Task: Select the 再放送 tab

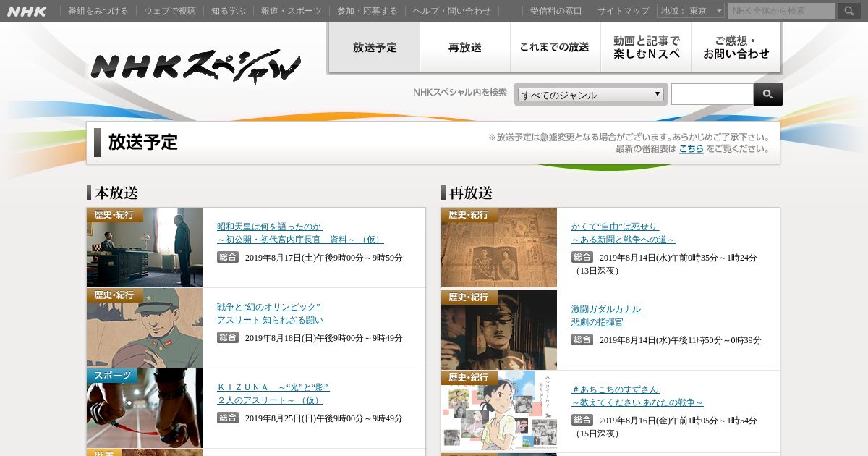Action: [x=465, y=47]
